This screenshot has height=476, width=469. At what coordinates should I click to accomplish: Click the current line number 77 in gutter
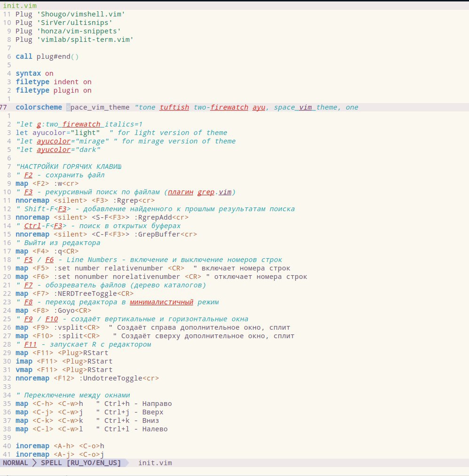pos(3,107)
